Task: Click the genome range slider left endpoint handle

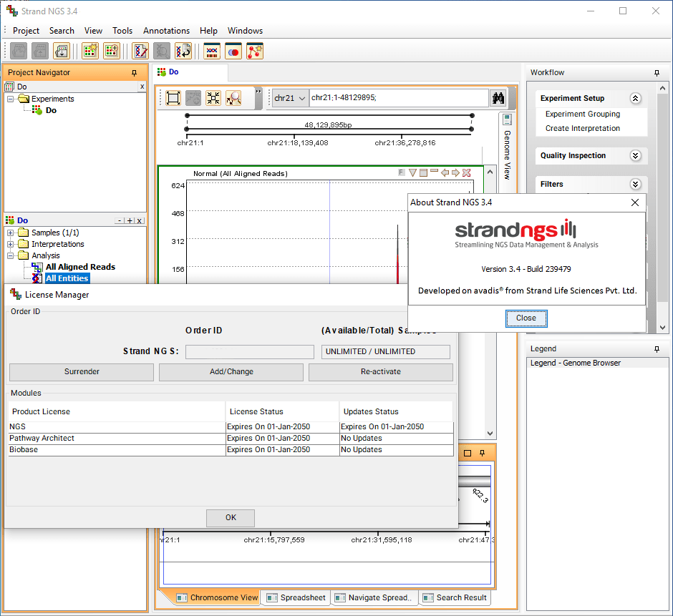Action: click(187, 116)
